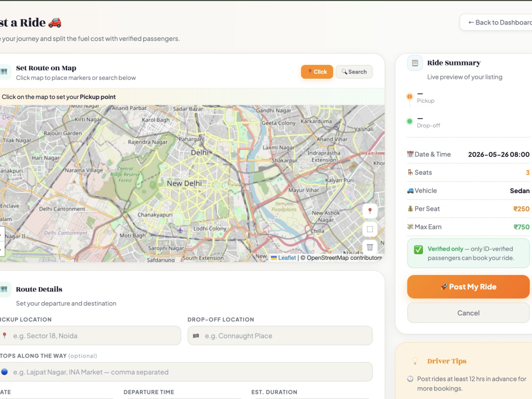Viewport: 532px width, 399px height.
Task: Click Rajouri Garden on the map
Action: coord(63,134)
